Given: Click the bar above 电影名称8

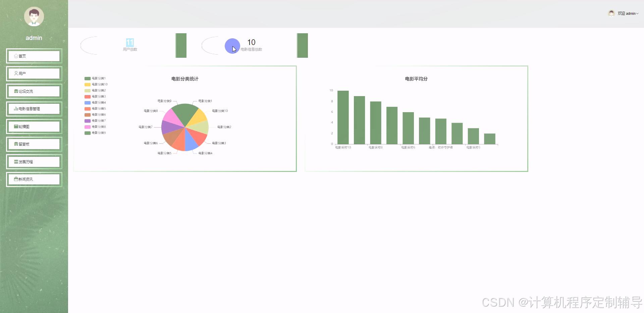Looking at the screenshot, I should click(376, 123).
